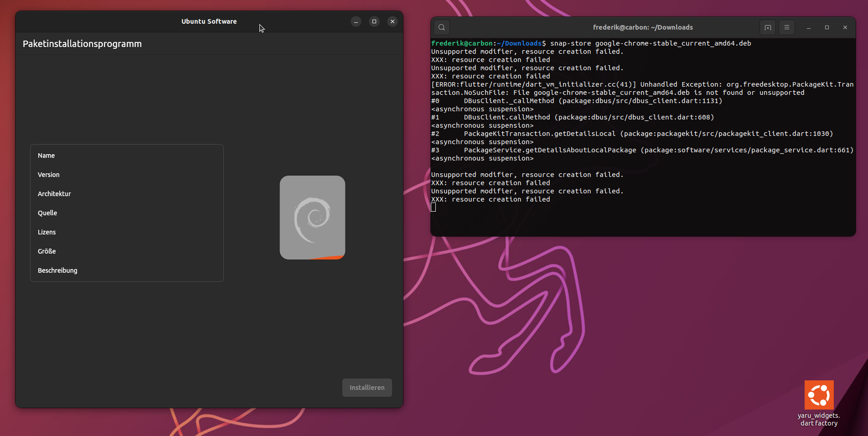Select the Name row
The image size is (868, 436).
[x=127, y=156]
